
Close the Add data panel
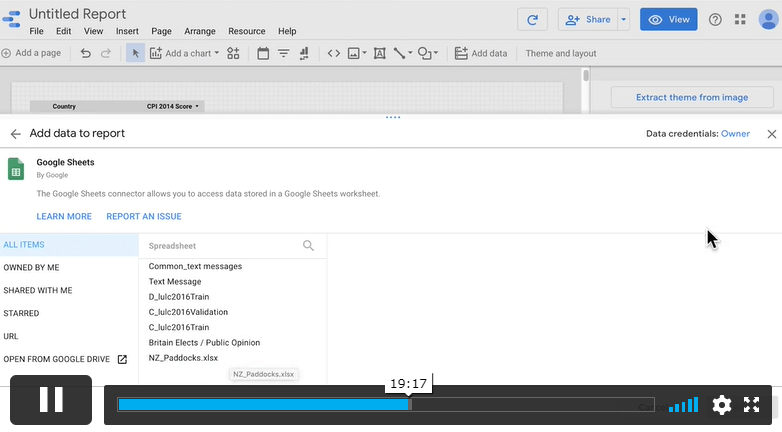click(x=772, y=134)
